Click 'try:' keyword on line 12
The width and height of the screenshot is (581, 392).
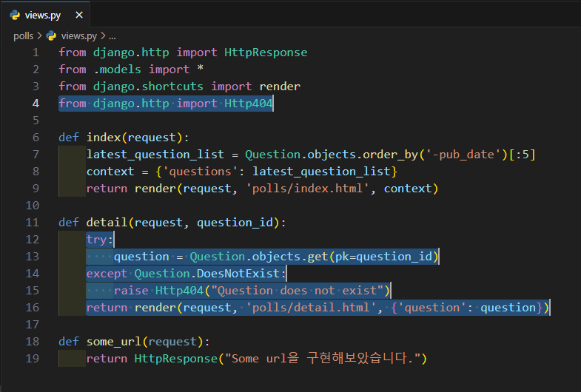(x=100, y=240)
